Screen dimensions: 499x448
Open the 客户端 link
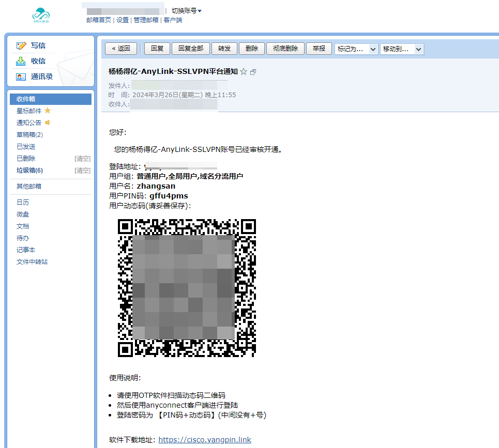pos(173,20)
